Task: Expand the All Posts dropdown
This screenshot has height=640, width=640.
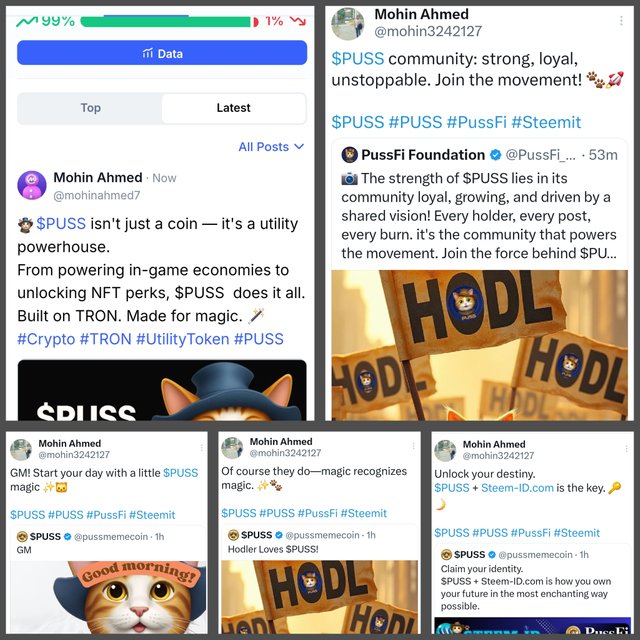Action: (271, 147)
